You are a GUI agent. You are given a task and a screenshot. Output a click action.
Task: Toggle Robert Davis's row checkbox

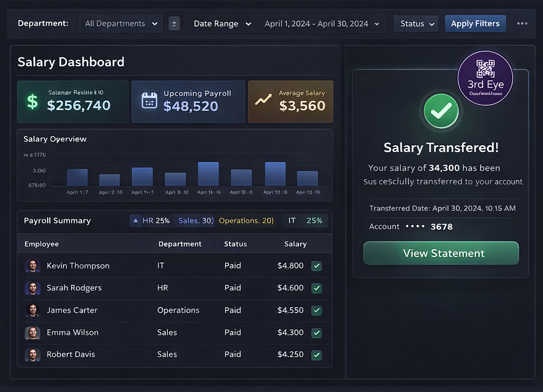(x=317, y=355)
